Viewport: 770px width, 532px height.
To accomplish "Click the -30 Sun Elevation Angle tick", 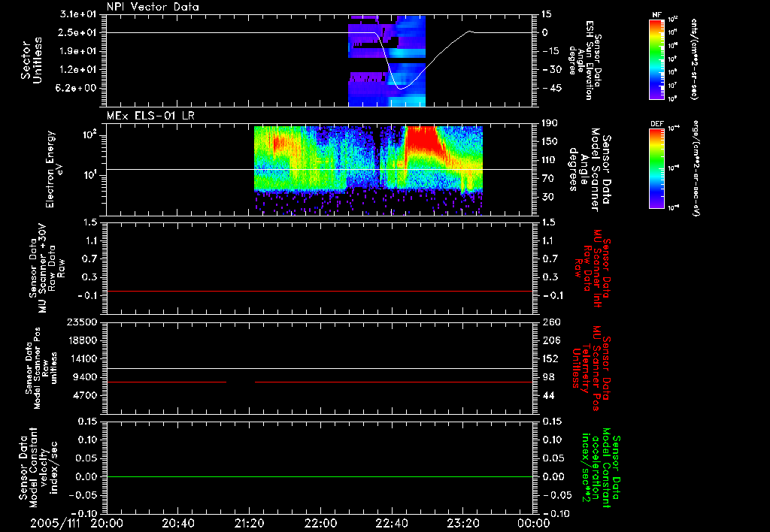I will pos(551,70).
